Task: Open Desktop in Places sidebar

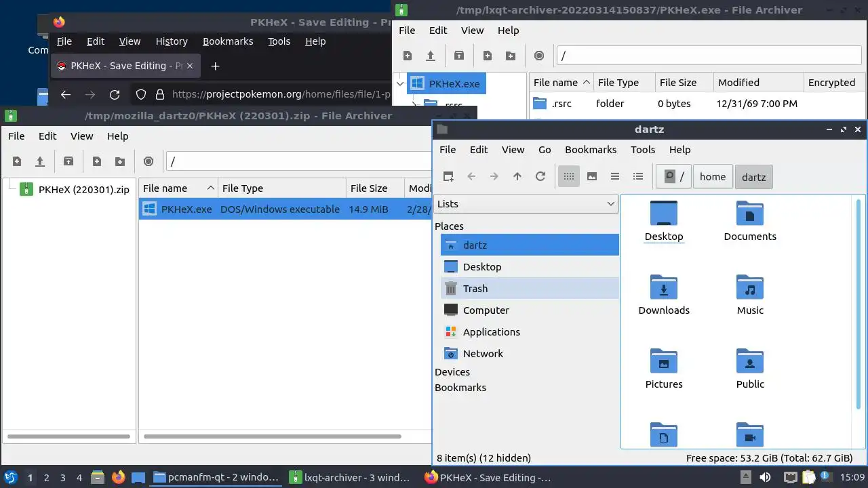Action: [530, 267]
